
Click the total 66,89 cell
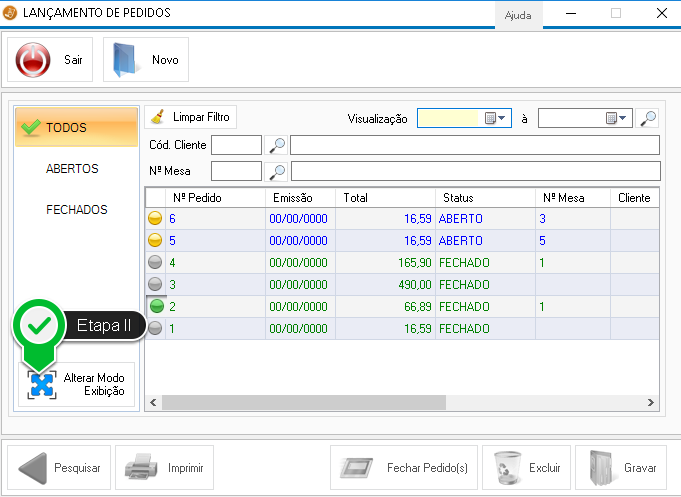[385, 307]
